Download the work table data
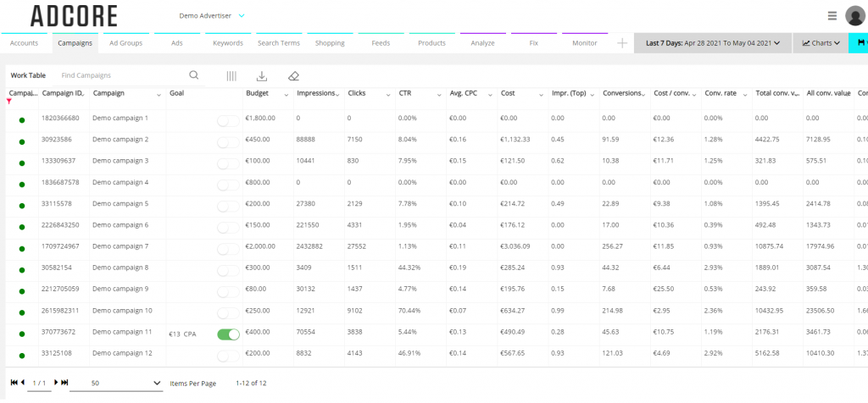Viewport: 868px width, 403px height. [262, 75]
